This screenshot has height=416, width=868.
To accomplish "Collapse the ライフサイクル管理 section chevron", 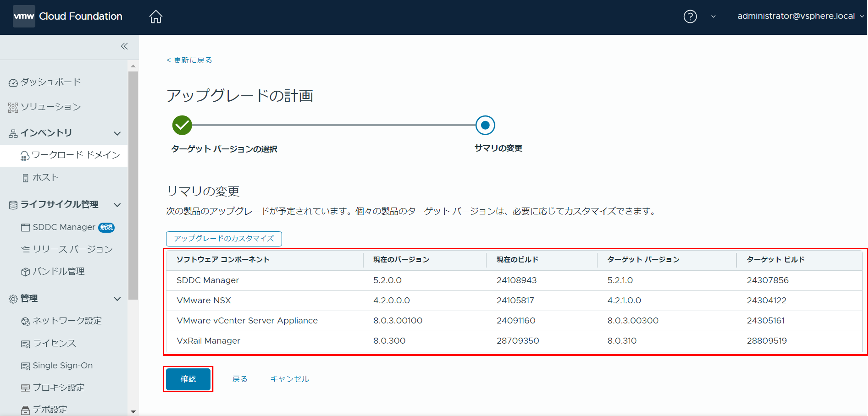I will (x=117, y=205).
